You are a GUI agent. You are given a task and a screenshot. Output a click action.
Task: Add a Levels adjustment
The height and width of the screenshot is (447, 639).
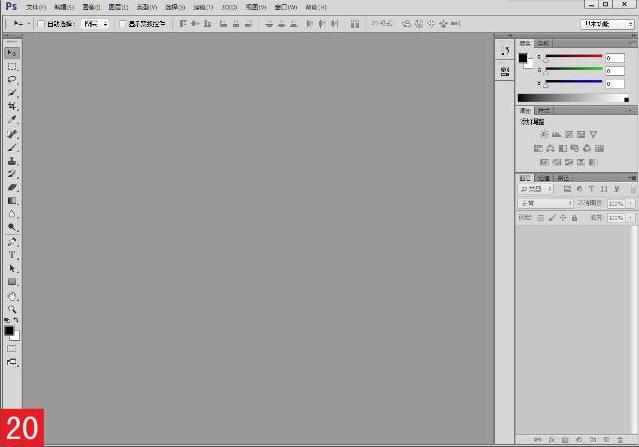[556, 134]
